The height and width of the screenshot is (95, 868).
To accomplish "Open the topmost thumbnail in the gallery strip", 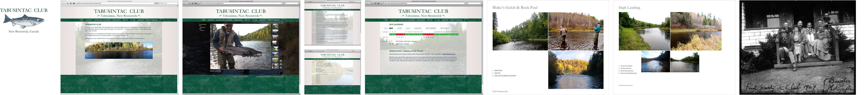I will [x=275, y=26].
